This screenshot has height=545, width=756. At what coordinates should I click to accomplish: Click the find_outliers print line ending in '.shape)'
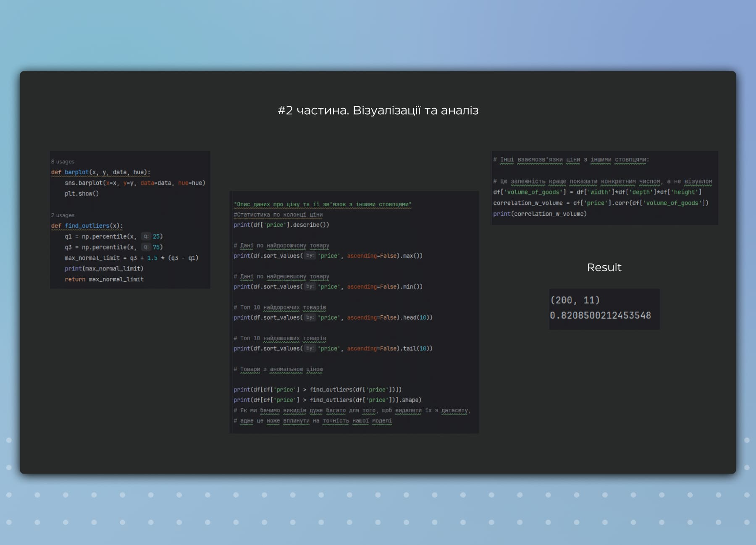tap(328, 400)
